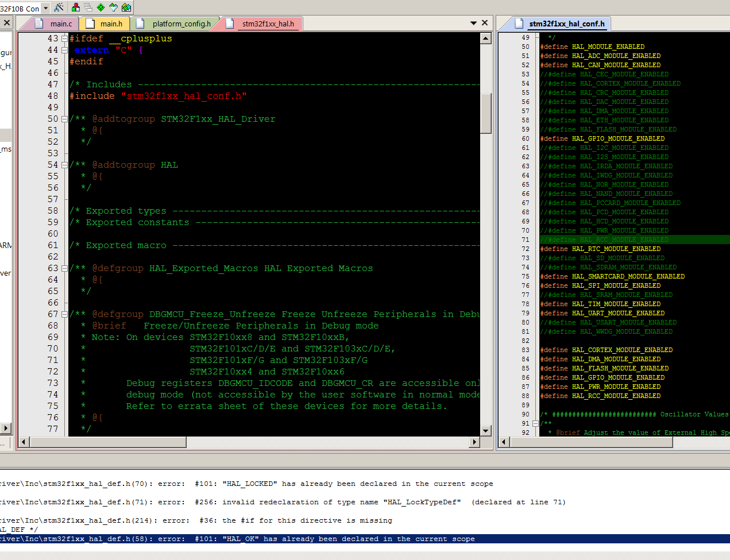Image resolution: width=730 pixels, height=560 pixels.
Task: Select stm32f1xx_hal.h tab
Action: (262, 24)
